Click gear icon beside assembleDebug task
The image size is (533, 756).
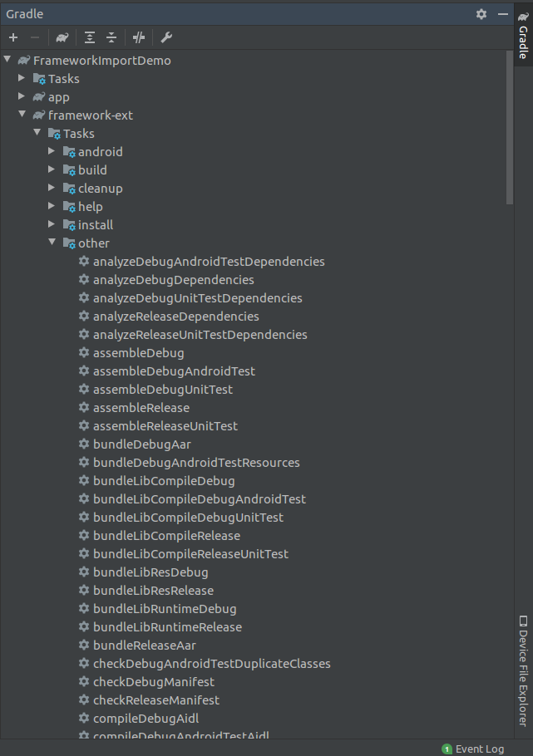(84, 352)
